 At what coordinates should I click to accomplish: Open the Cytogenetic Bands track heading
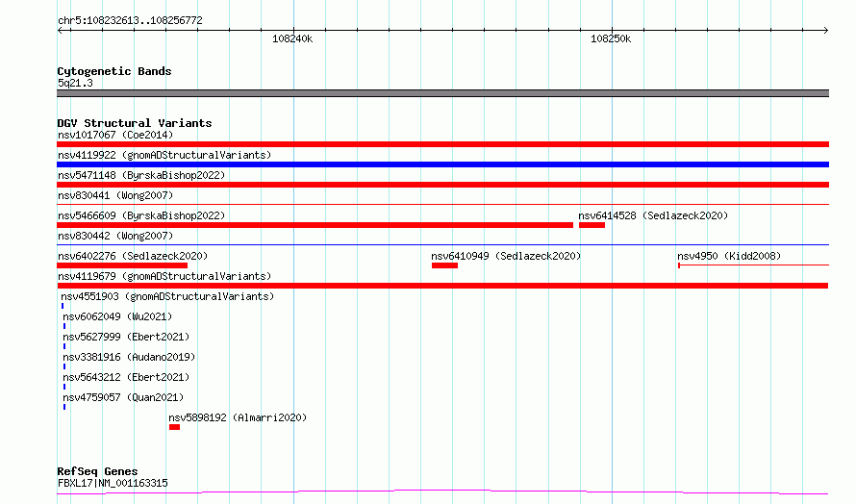click(x=114, y=71)
